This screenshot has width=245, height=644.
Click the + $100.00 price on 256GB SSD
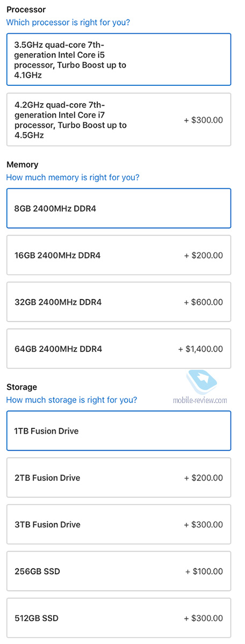tap(204, 572)
